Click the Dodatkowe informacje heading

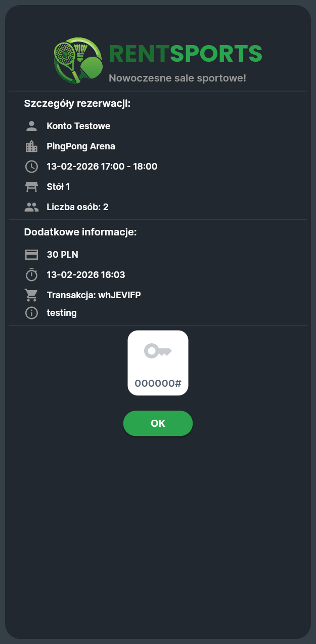[x=80, y=232]
